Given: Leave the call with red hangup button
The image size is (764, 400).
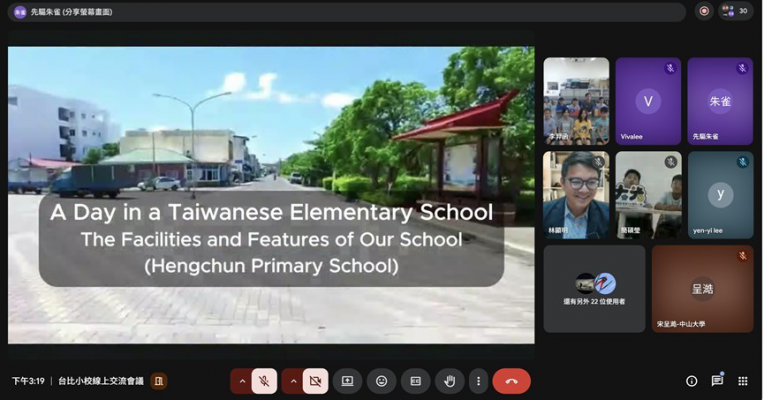Looking at the screenshot, I should point(512,381).
